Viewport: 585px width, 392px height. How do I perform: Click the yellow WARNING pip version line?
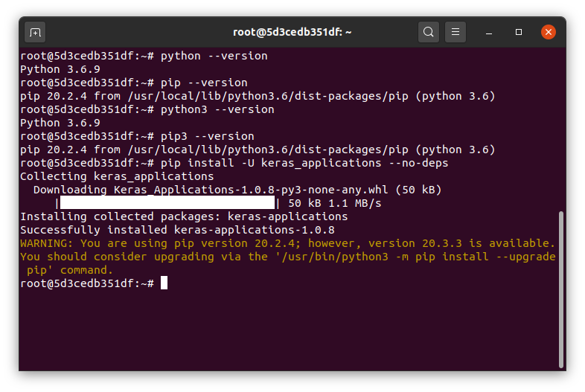287,243
